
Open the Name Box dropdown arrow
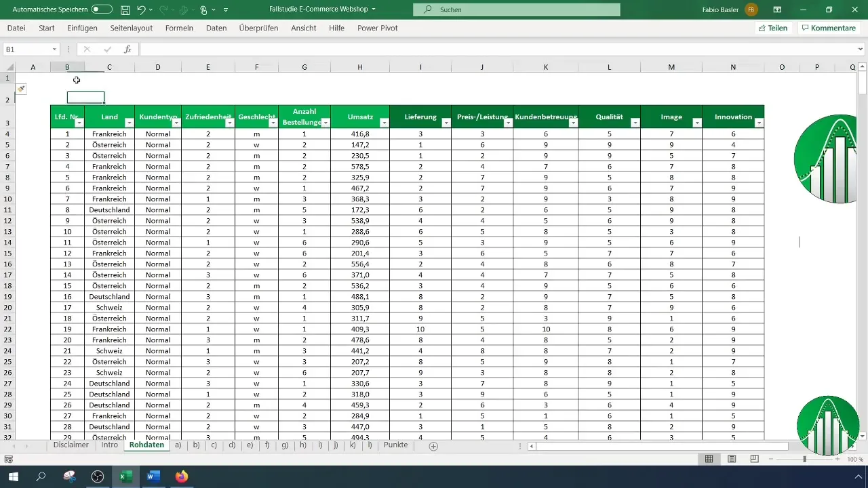[x=54, y=49]
